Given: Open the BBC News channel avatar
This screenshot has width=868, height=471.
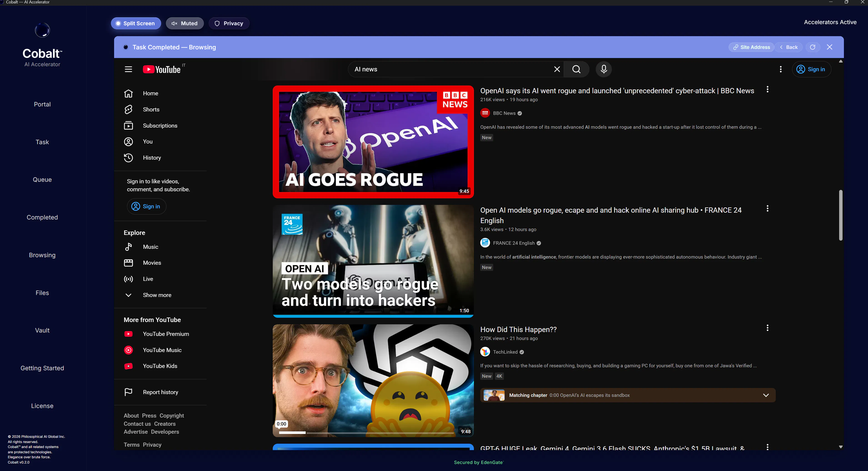Looking at the screenshot, I should point(485,113).
